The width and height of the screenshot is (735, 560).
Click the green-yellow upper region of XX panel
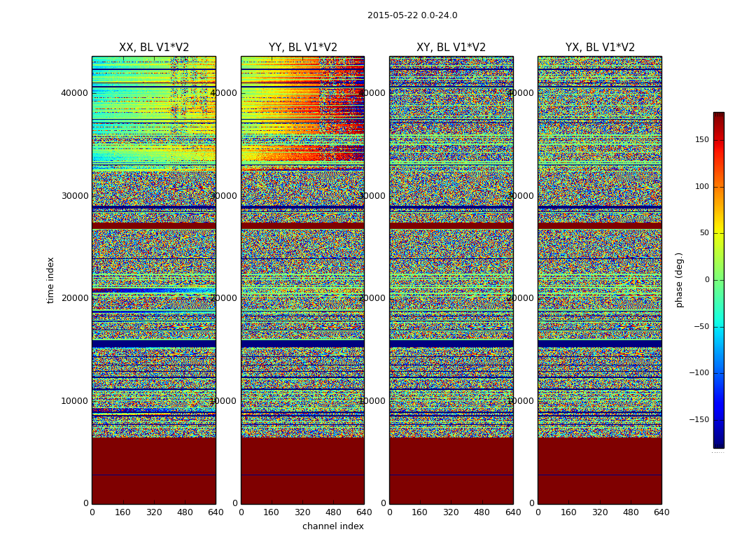click(x=136, y=113)
